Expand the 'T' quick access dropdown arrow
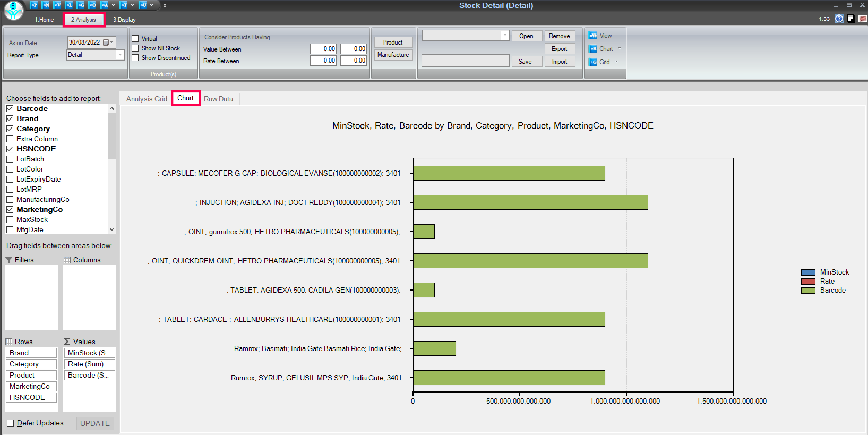Viewport: 868px width, 435px height. pyautogui.click(x=132, y=5)
